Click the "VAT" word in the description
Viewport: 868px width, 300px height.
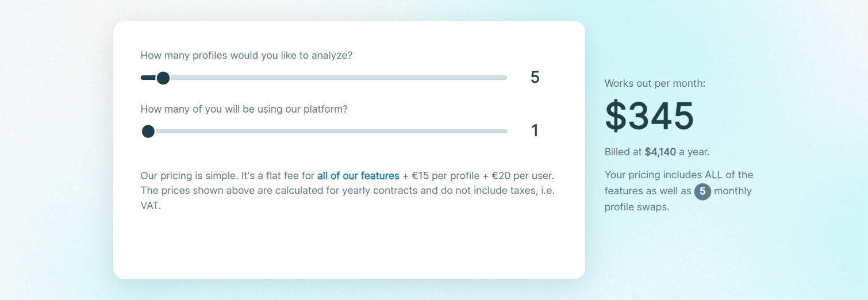click(x=151, y=205)
